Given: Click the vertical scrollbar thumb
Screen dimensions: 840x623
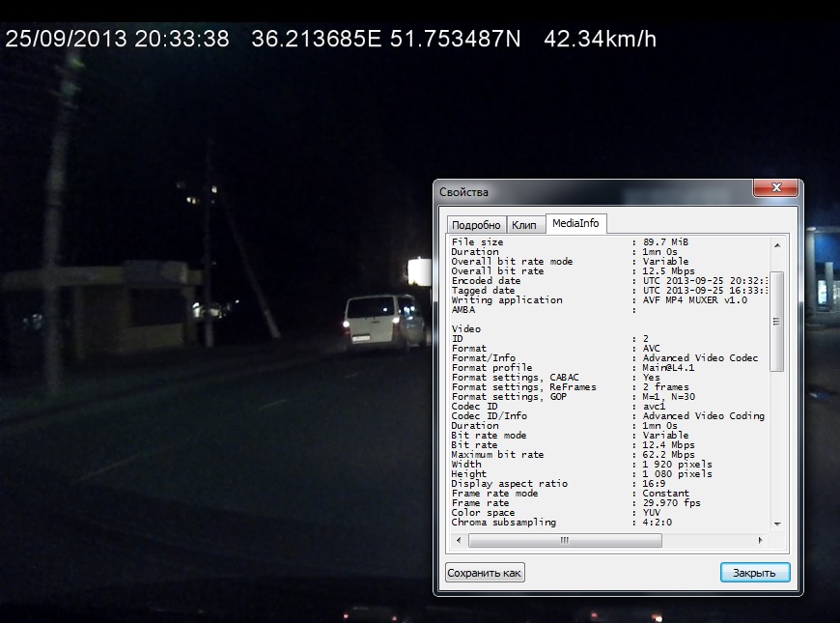Looking at the screenshot, I should tap(776, 321).
